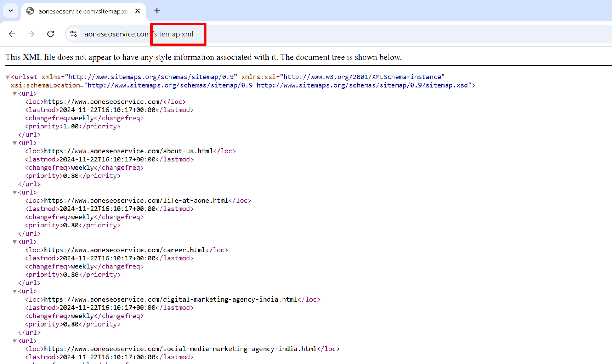The image size is (612, 364).
Task: Click the career.html loc URL text
Action: tap(124, 250)
